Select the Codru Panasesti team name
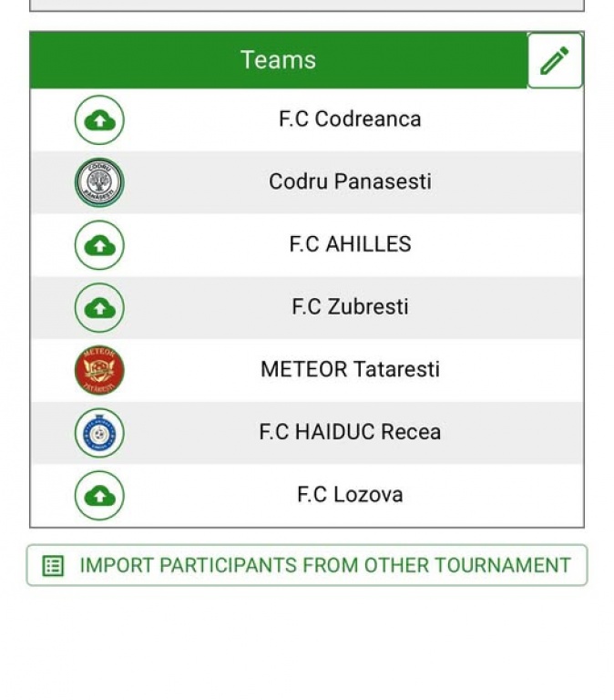This screenshot has height=700, width=614. (350, 181)
